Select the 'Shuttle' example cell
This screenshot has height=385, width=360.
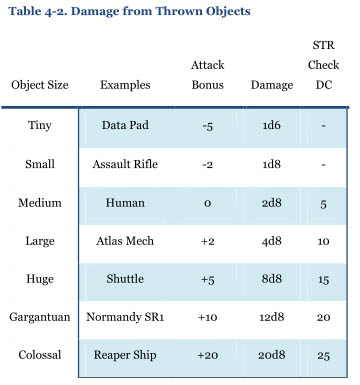coord(125,279)
